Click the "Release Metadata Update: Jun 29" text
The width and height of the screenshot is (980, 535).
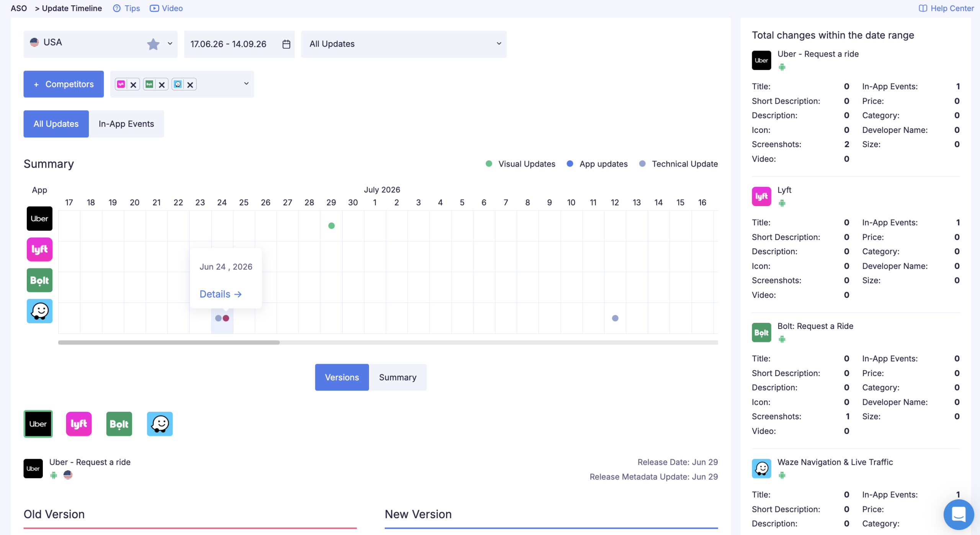[x=654, y=477]
